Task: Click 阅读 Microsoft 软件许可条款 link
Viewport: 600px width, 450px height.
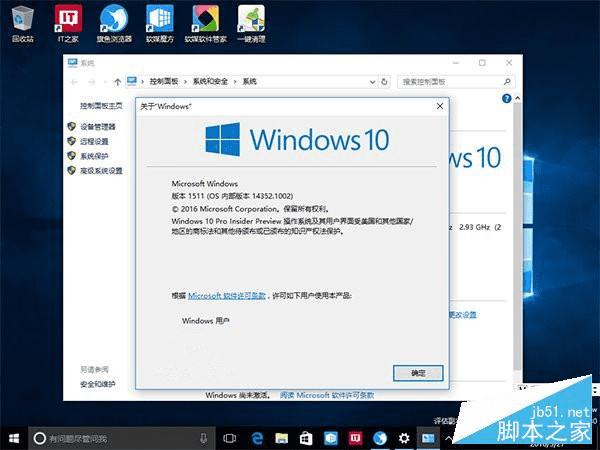Action: 327,395
